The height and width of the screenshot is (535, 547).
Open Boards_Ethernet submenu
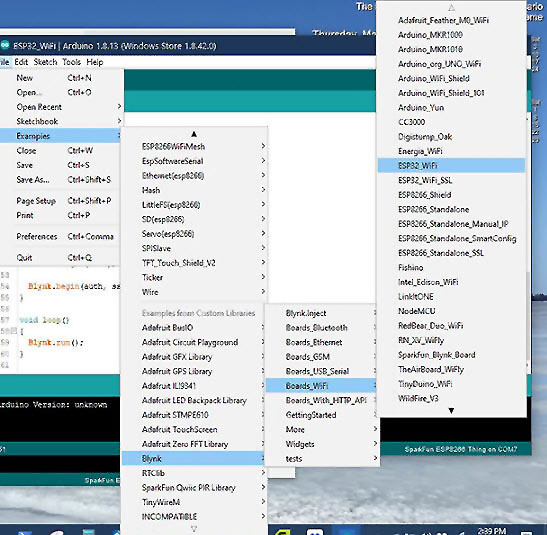click(322, 342)
